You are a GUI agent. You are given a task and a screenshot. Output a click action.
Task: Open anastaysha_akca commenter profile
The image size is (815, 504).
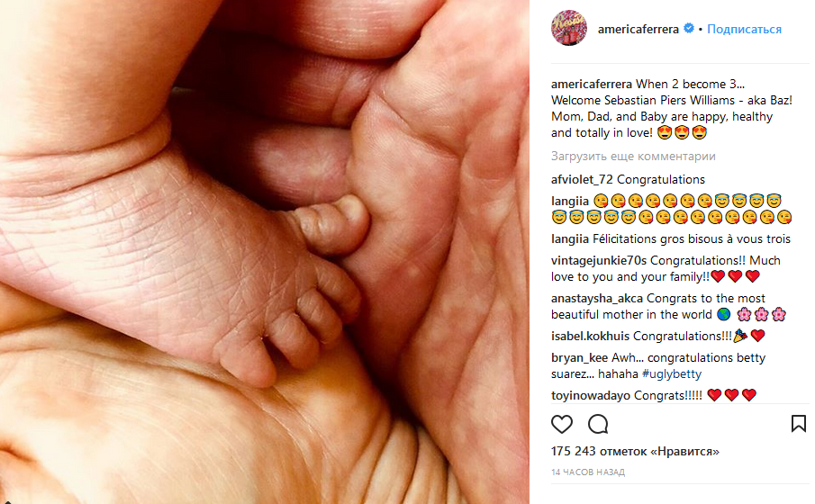(x=597, y=298)
